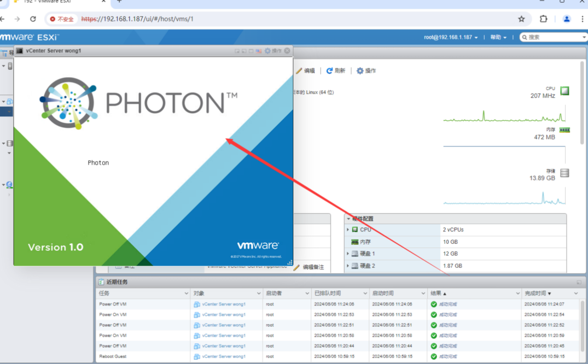
Task: Click browser bookmark star icon
Action: [x=521, y=19]
